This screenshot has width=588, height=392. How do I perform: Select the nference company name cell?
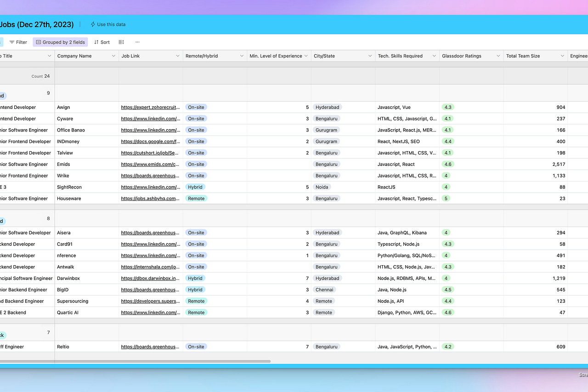tap(87, 256)
